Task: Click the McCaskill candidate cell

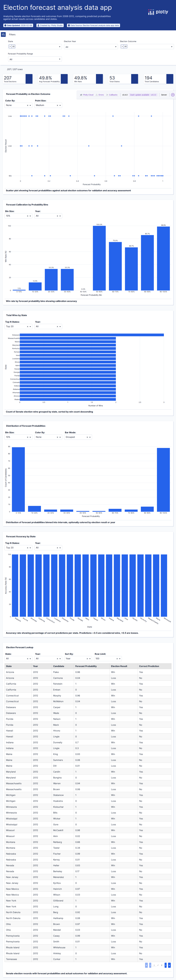Action: (63, 830)
